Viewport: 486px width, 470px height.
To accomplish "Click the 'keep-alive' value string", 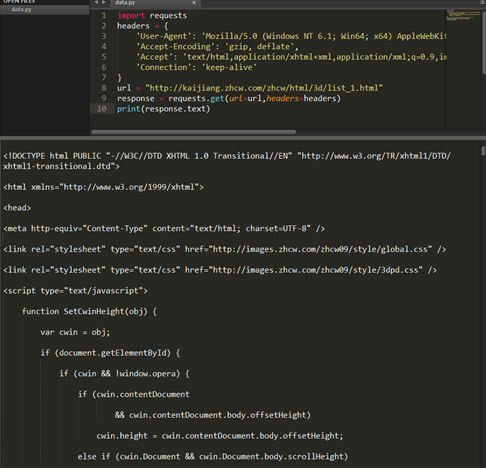I will (229, 67).
